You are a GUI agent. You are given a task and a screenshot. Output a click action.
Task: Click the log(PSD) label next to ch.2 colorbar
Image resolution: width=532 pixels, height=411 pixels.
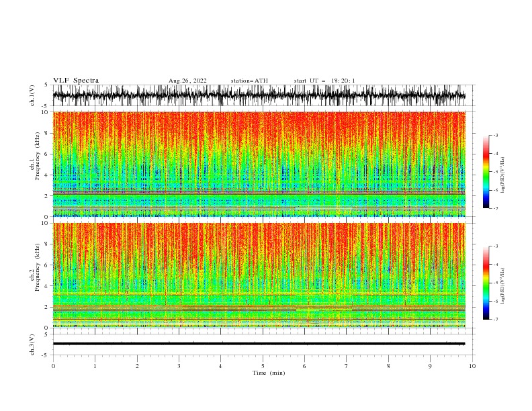(502, 286)
